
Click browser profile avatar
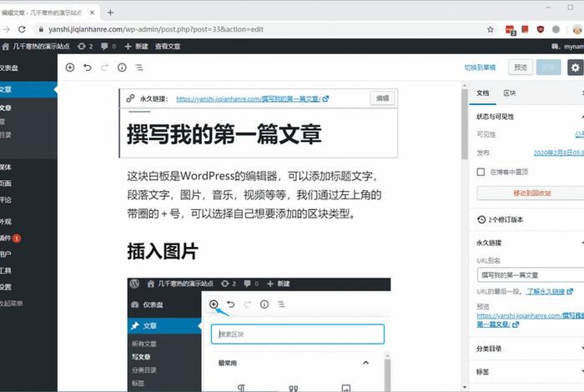pyautogui.click(x=577, y=29)
